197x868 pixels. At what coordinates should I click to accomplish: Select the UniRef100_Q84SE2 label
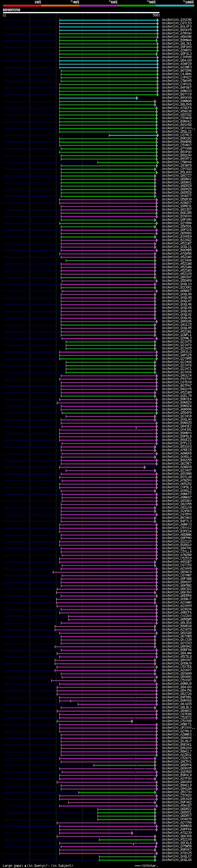[177, 426]
